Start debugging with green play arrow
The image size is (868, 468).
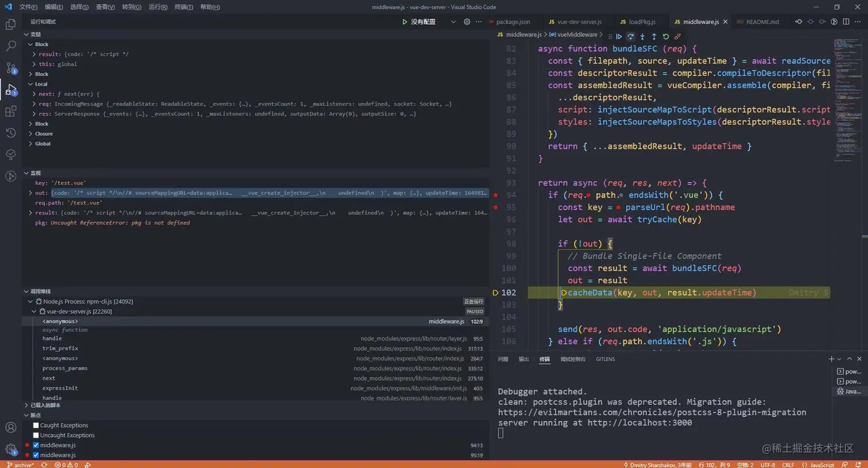click(405, 22)
